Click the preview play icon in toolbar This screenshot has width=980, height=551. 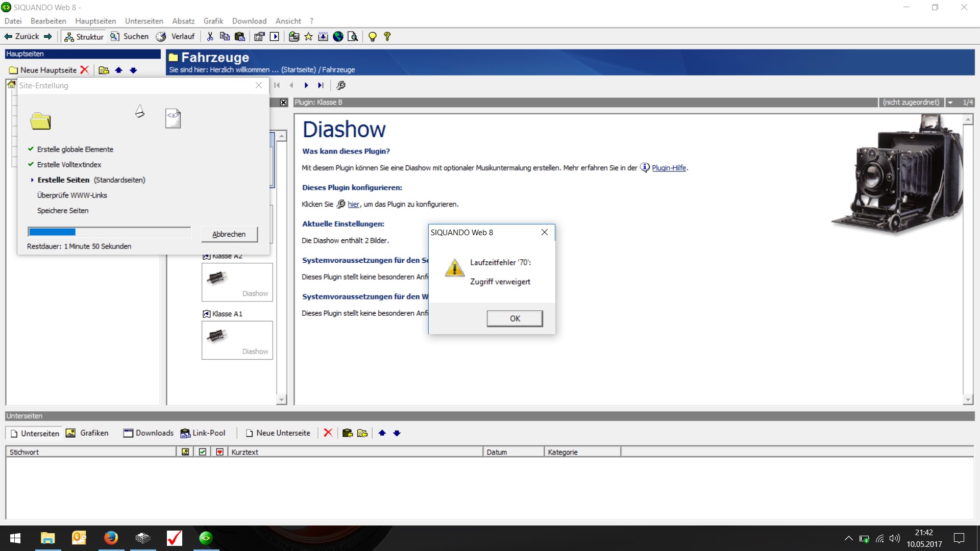pyautogui.click(x=275, y=36)
